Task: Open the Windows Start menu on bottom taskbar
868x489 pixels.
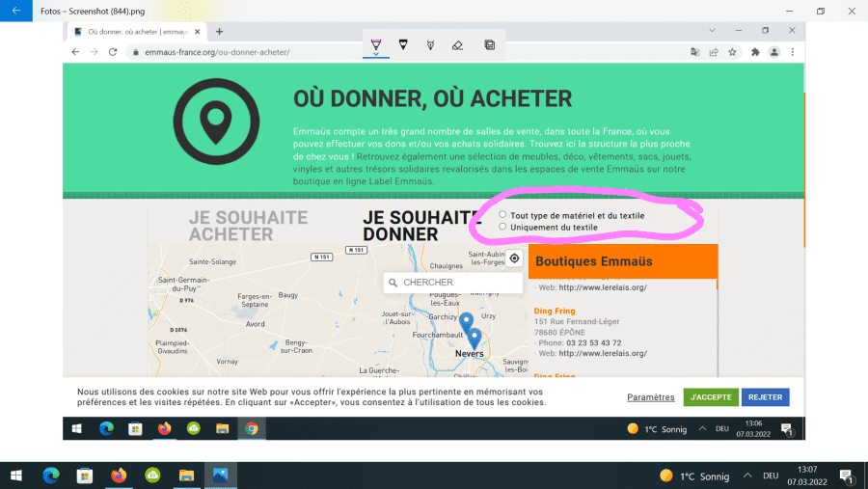Action: click(x=16, y=475)
